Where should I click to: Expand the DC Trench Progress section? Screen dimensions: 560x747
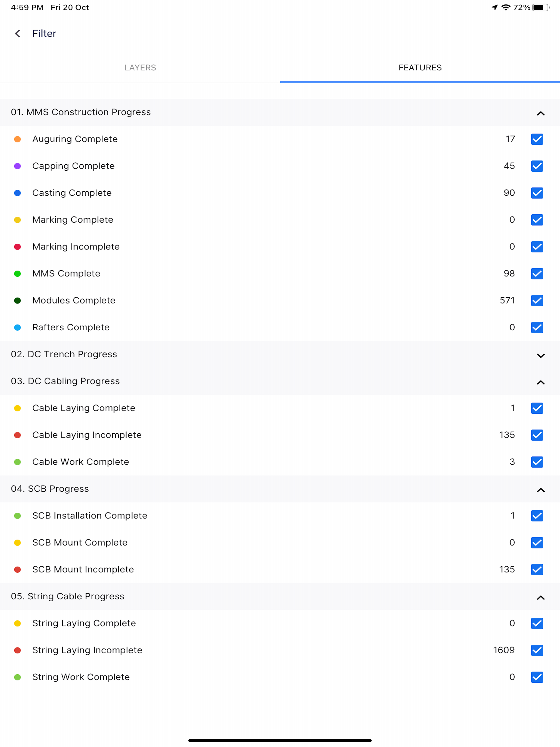click(540, 356)
